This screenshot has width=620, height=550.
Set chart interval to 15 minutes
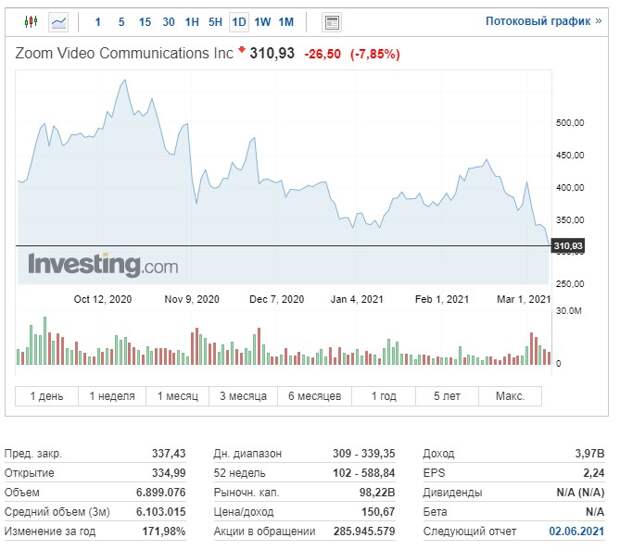[x=145, y=22]
